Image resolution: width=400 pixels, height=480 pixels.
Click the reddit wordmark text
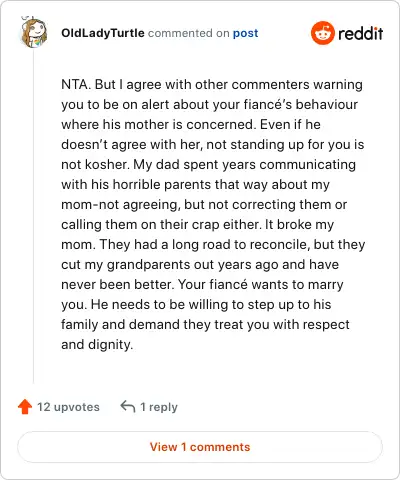(360, 33)
